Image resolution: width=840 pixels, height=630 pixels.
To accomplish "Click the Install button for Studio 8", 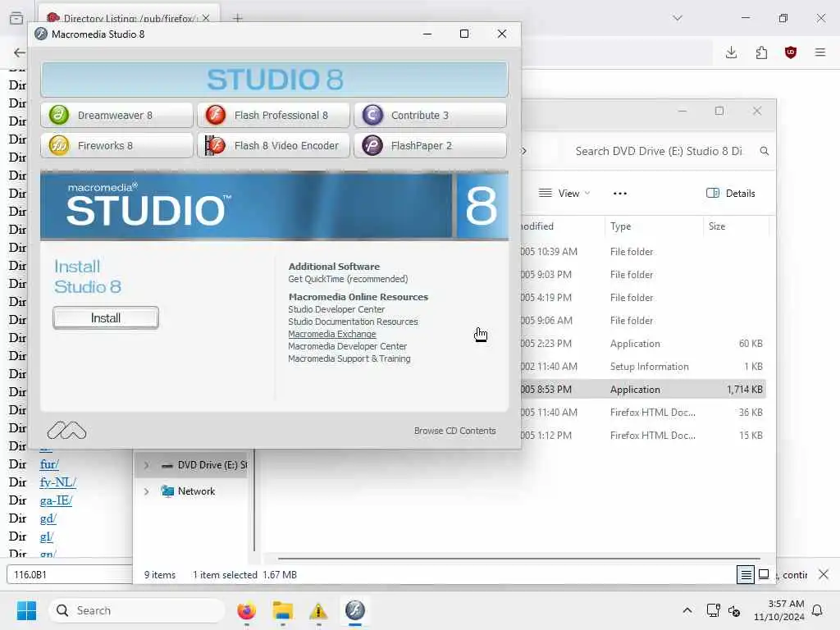I will point(106,318).
